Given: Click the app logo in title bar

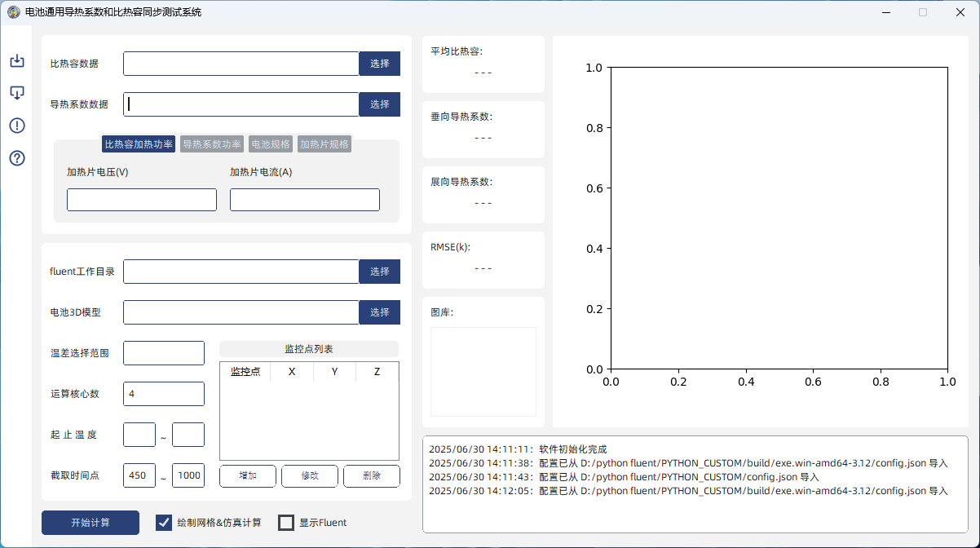Looking at the screenshot, I should point(14,12).
